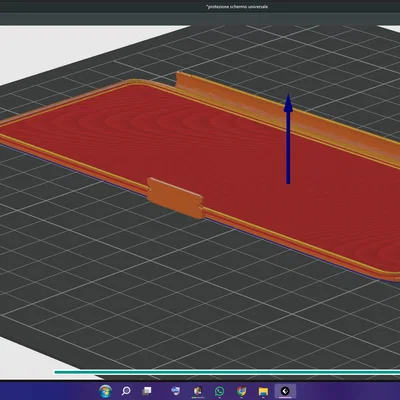Open the taskbar app with green underline
Screen dimensions: 400x400
(198, 391)
